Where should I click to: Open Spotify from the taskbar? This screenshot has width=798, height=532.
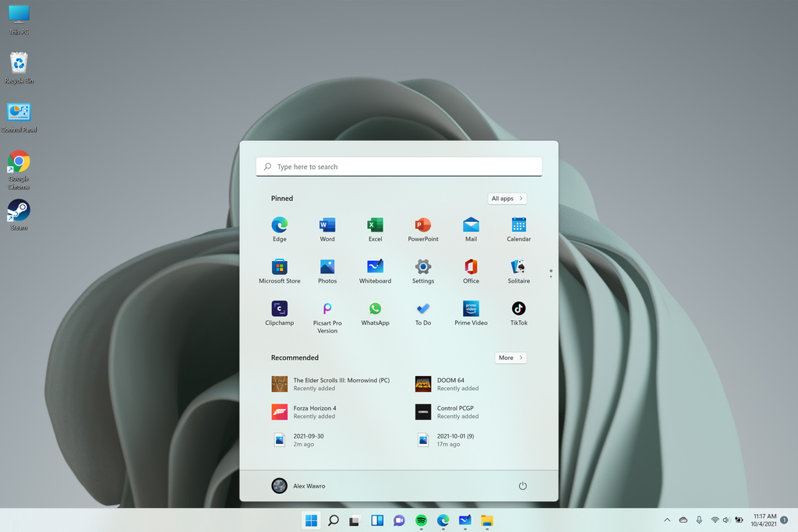(421, 521)
